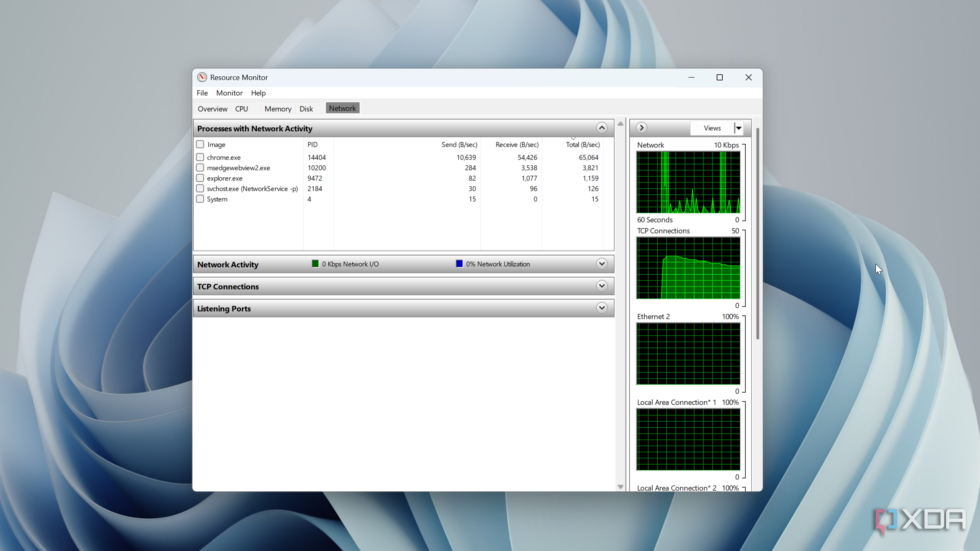Select the System process name
Screen dimensions: 980x551
[217, 199]
